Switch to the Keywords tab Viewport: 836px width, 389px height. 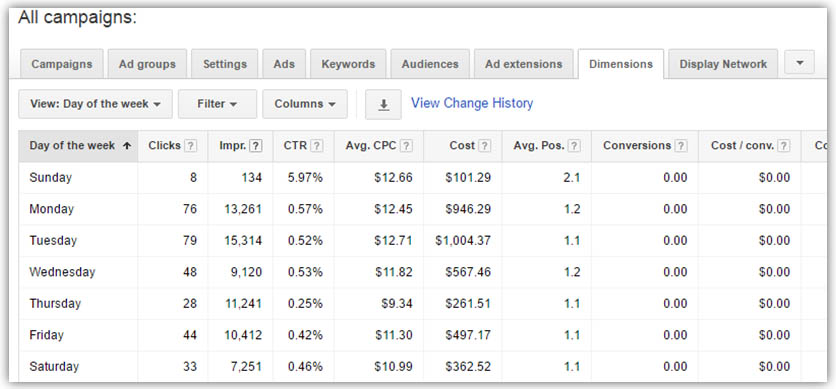348,64
